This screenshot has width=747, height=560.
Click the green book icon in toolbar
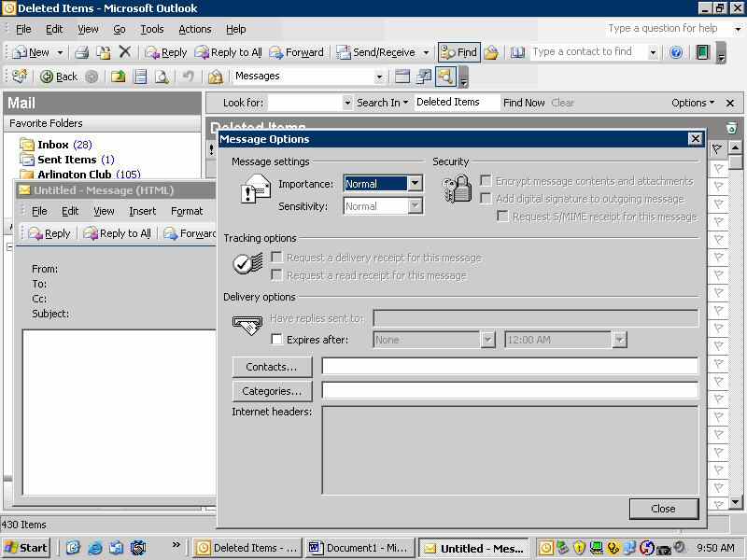pyautogui.click(x=703, y=52)
